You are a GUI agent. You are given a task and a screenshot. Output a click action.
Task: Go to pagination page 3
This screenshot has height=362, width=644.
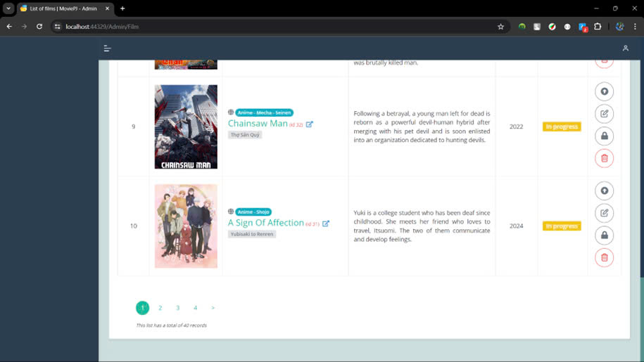[x=178, y=308]
